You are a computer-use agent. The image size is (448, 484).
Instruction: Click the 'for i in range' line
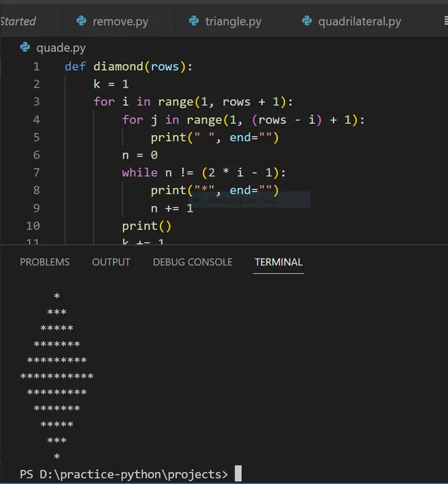click(x=193, y=102)
